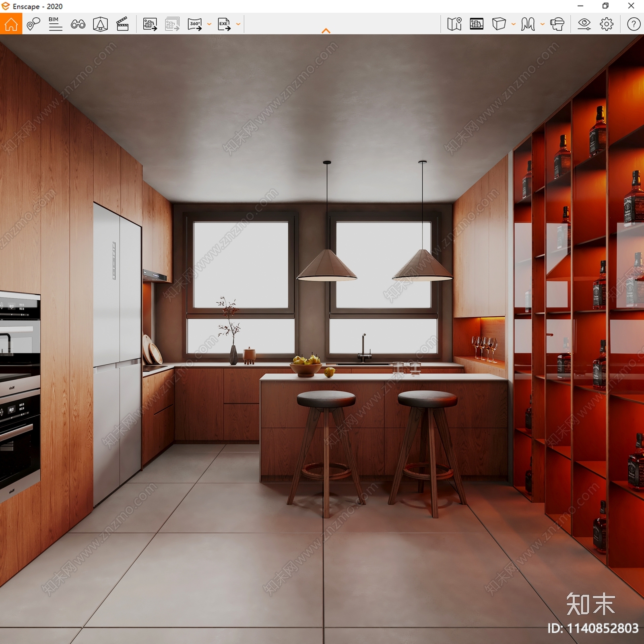Click the Screenshot export icon
Image resolution: width=644 pixels, height=644 pixels.
click(150, 24)
